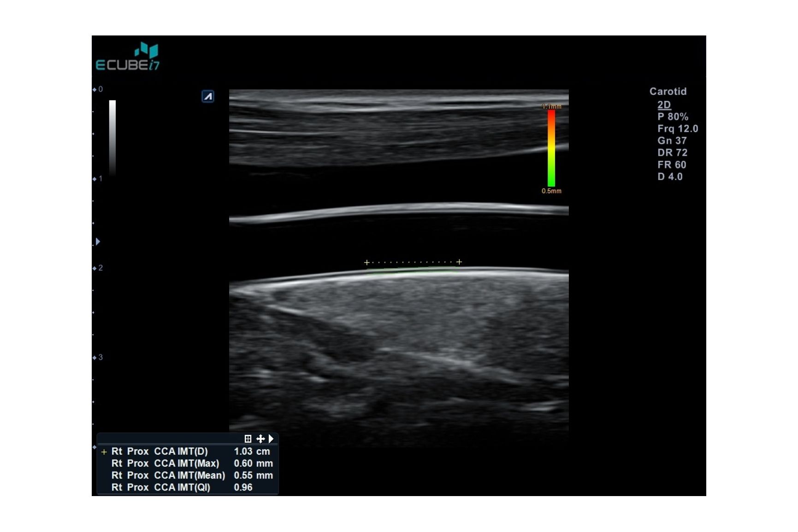
Task: Click the yellow plus marker beside IMT(D)
Action: [104, 452]
